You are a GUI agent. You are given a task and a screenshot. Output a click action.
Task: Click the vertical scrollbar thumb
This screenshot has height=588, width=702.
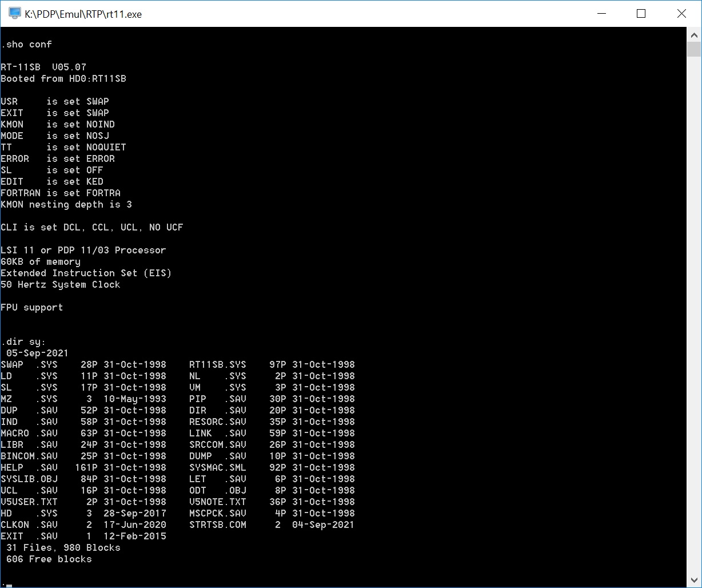(x=694, y=49)
